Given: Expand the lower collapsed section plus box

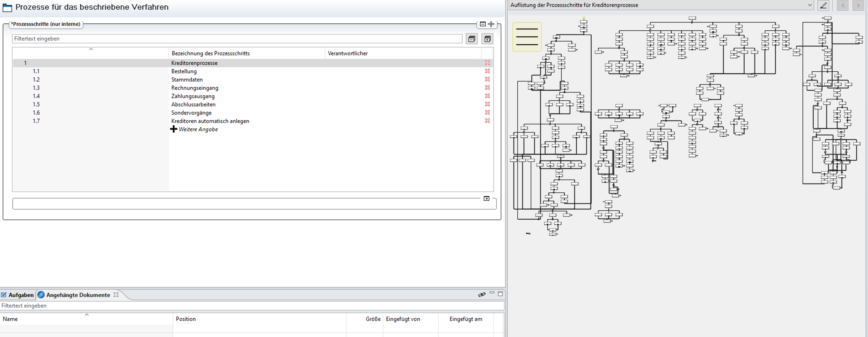Looking at the screenshot, I should coord(486,199).
